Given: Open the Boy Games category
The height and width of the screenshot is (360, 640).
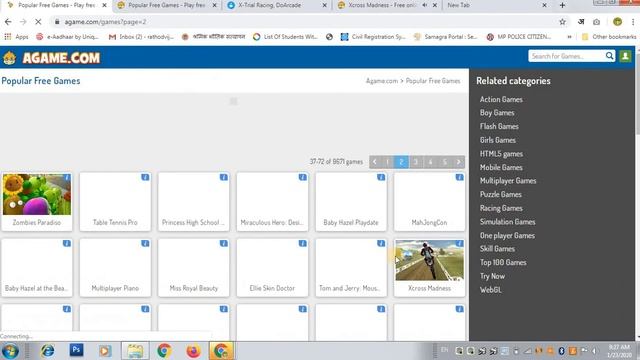Looking at the screenshot, I should (497, 113).
